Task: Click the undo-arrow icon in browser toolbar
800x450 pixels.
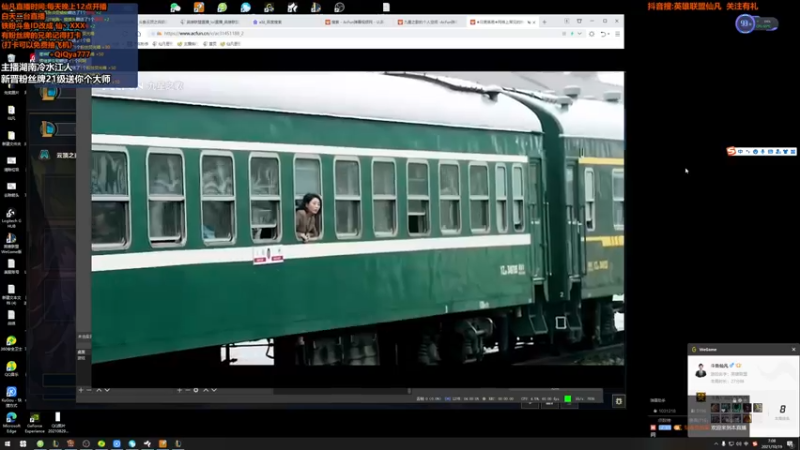Action: pyautogui.click(x=605, y=34)
